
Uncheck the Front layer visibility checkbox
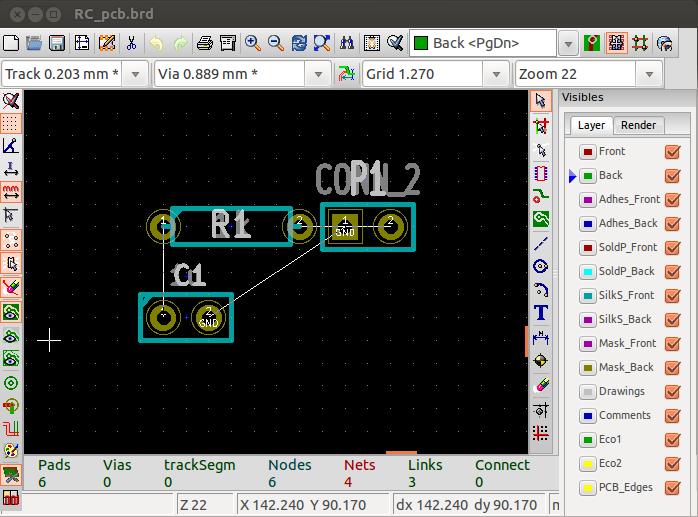point(672,152)
